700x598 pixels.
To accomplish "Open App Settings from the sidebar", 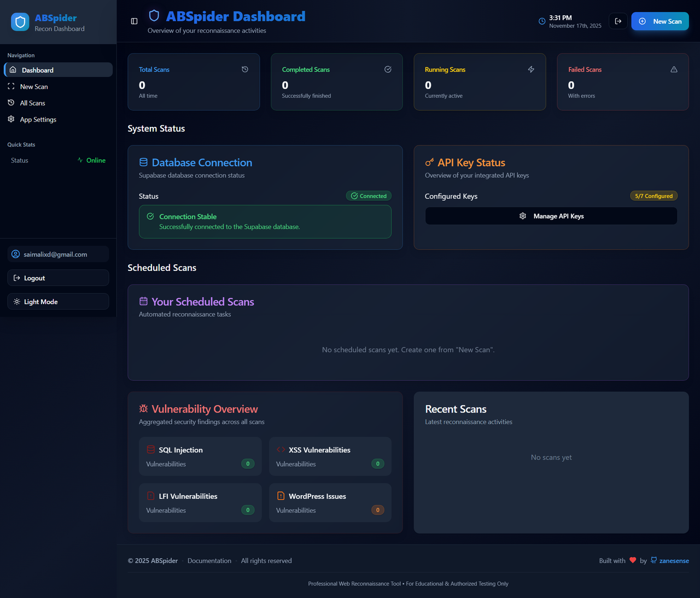I will point(58,119).
